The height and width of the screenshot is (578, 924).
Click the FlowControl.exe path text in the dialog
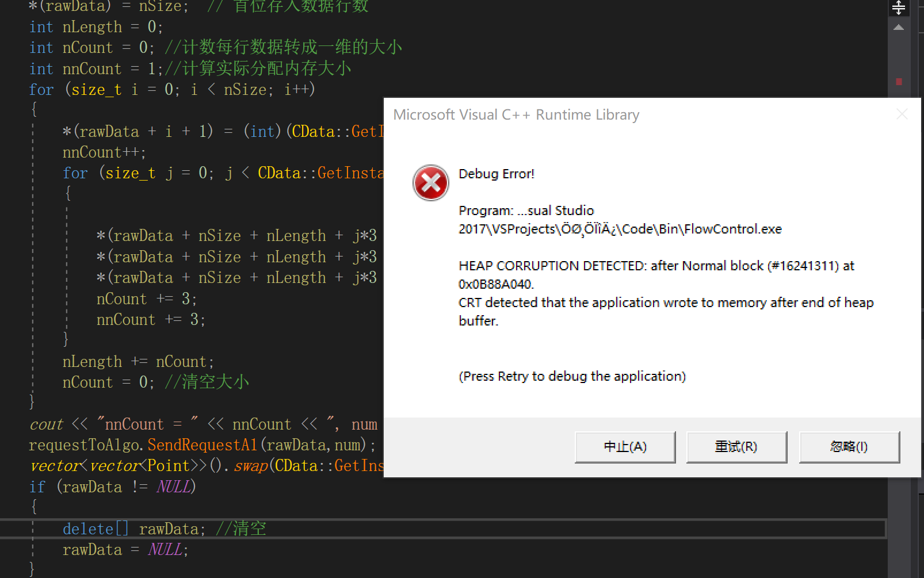[620, 228]
